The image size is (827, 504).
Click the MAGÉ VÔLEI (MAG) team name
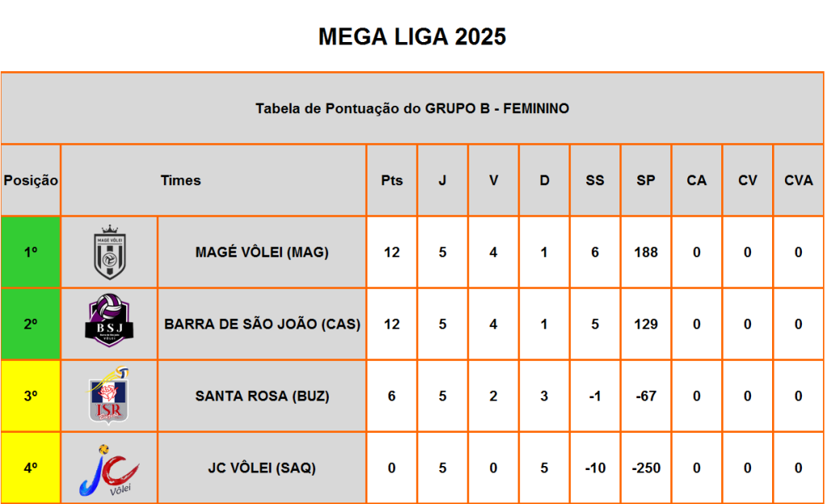(x=262, y=253)
